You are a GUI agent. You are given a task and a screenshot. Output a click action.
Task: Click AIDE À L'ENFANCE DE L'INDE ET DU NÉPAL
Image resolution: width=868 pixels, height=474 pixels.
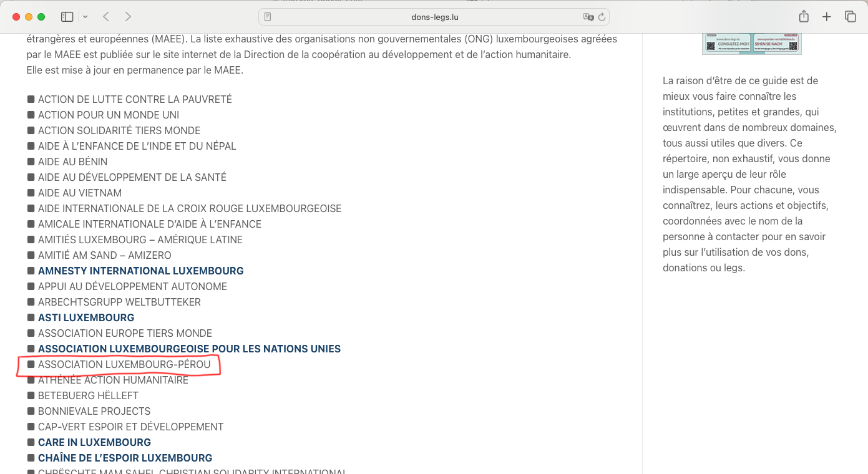pyautogui.click(x=137, y=146)
